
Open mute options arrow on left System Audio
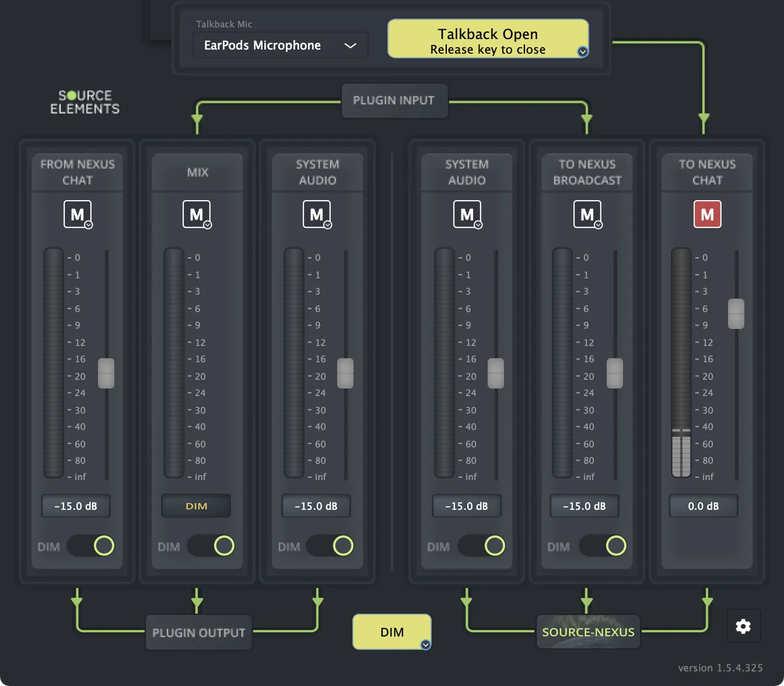pyautogui.click(x=328, y=225)
